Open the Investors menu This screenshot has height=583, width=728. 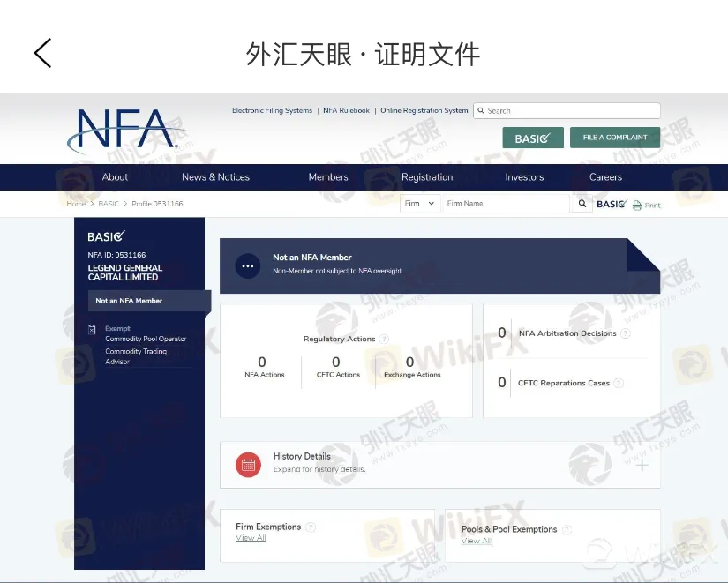point(524,177)
